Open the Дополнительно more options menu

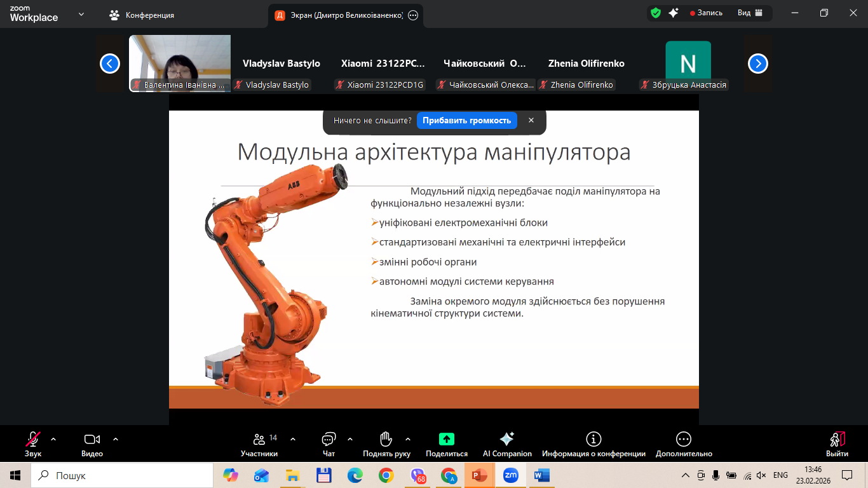pyautogui.click(x=684, y=444)
